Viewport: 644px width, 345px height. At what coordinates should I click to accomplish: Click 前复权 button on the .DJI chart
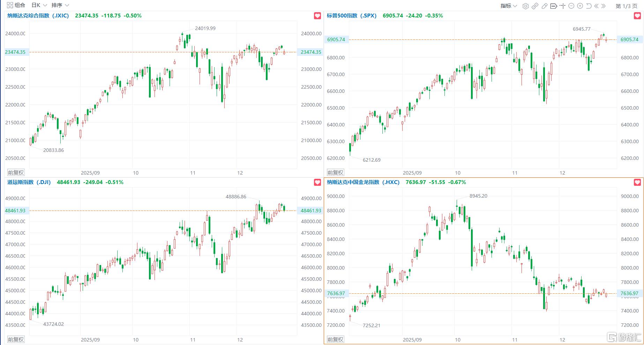click(16, 339)
